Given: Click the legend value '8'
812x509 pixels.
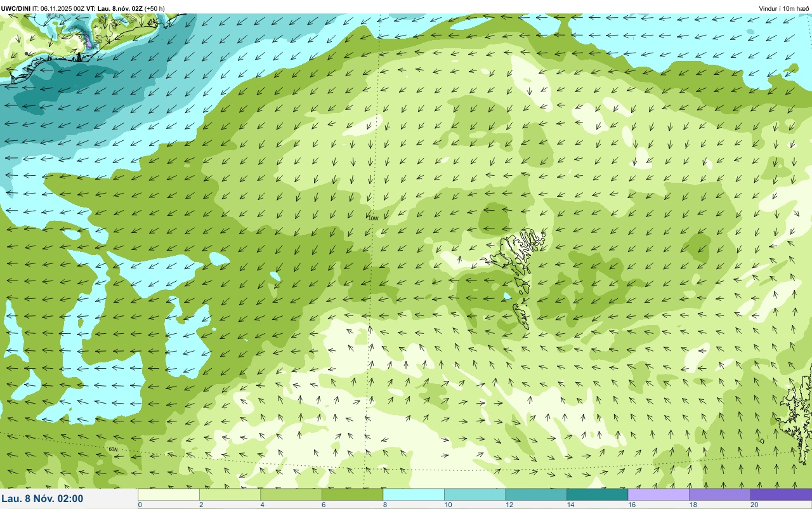Looking at the screenshot, I should [384, 505].
